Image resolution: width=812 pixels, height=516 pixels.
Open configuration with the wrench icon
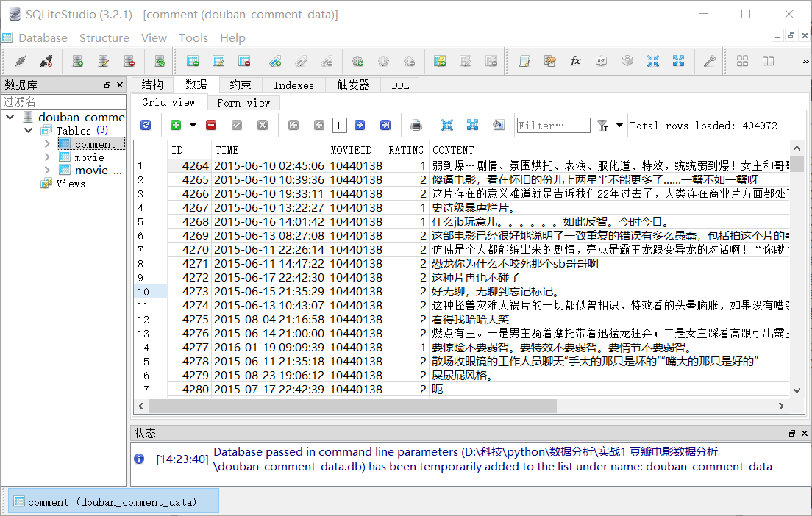[710, 61]
